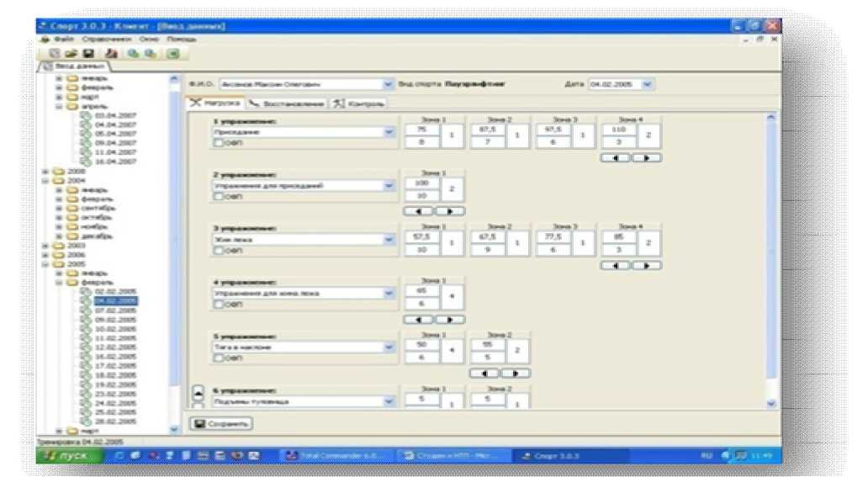Select training date 24.02.2005 in tree

[x=115, y=403]
